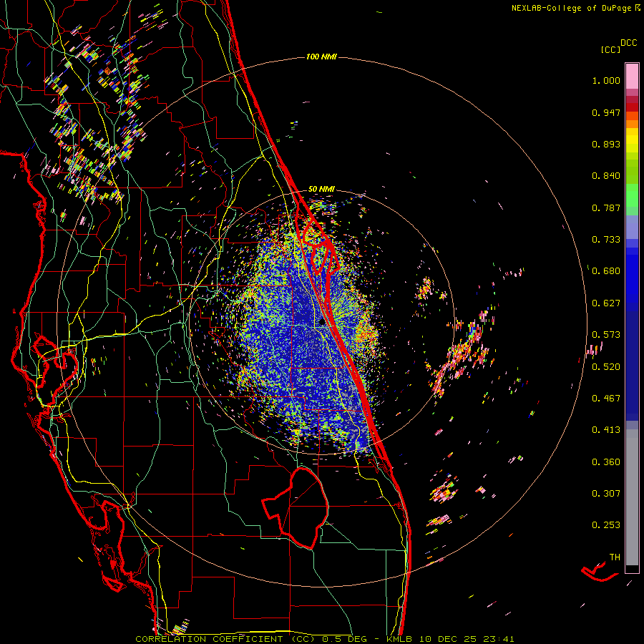
Task: Select the 0.733 scale value
Action: pyautogui.click(x=606, y=240)
